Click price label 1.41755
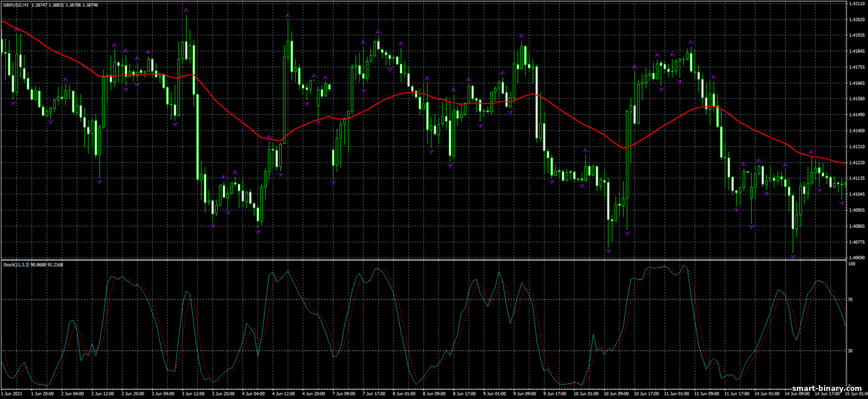The width and height of the screenshot is (868, 399). point(856,67)
